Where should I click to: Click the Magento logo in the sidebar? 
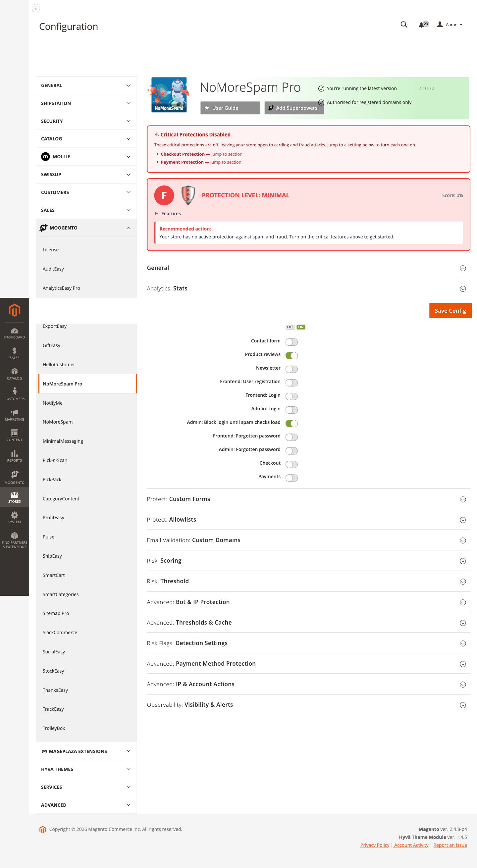coord(15,310)
